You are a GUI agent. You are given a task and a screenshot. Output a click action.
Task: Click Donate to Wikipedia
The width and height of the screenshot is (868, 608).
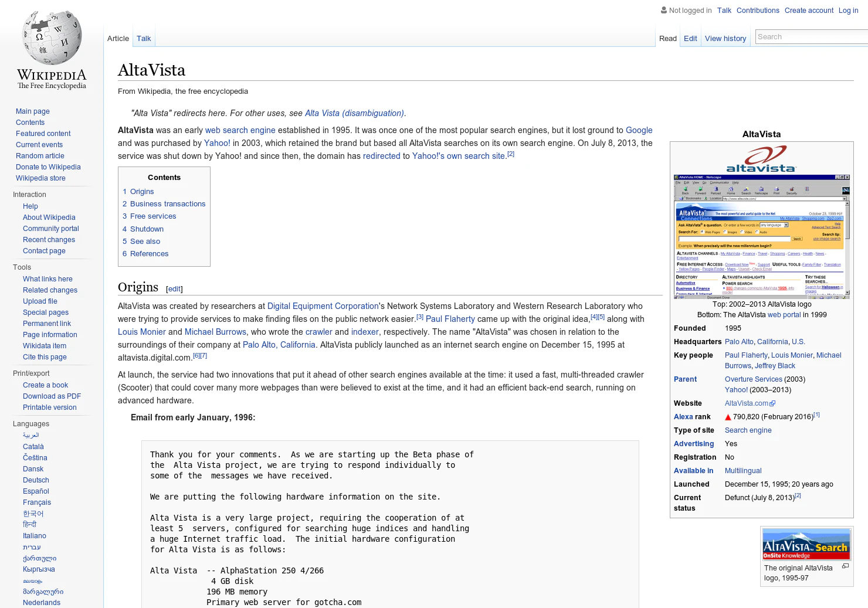pyautogui.click(x=48, y=167)
